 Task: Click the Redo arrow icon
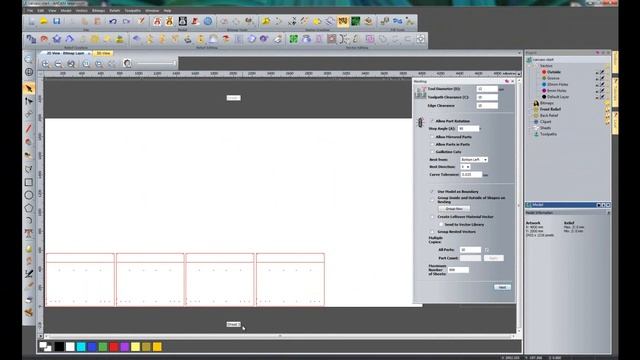126,21
